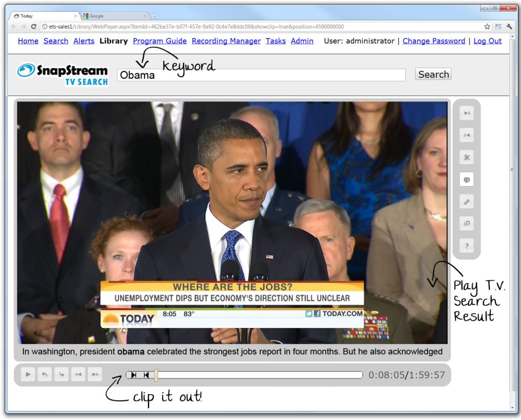Toggle the closed captions speech bubble icon
The width and height of the screenshot is (521, 420).
(x=467, y=180)
